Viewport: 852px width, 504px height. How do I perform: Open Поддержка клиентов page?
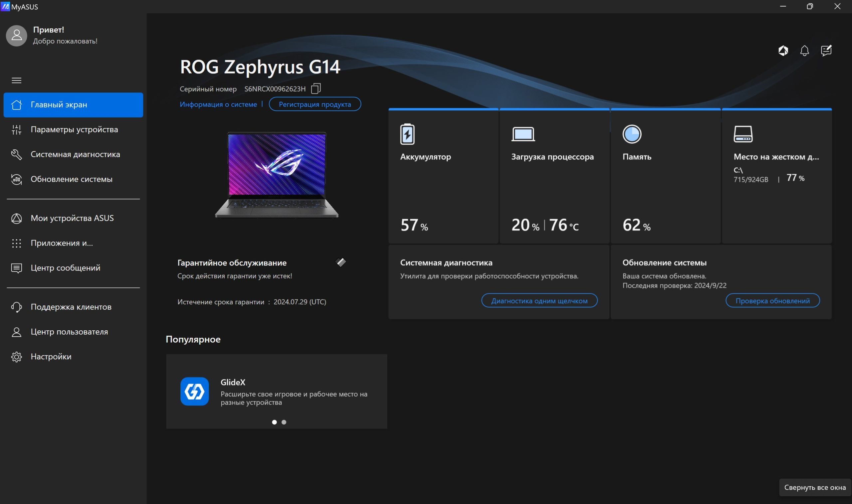[73, 307]
